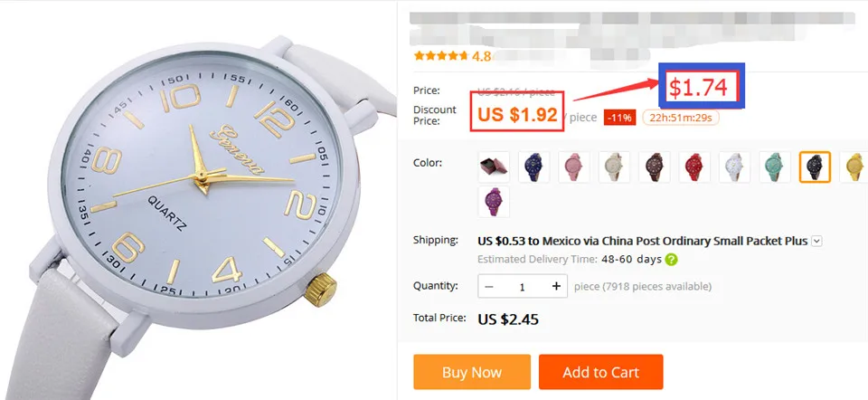Viewport: 868px width, 400px height.
Task: Choose the navy blue watch color
Action: tap(534, 167)
